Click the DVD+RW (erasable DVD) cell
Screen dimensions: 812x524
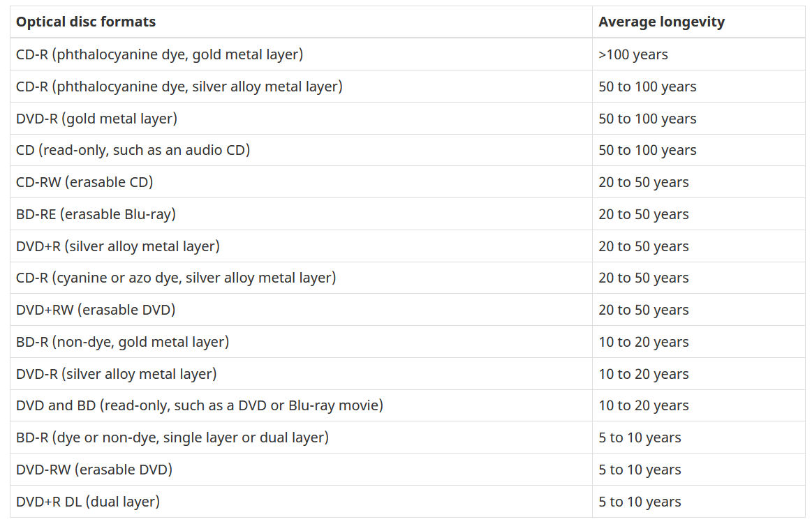point(96,310)
